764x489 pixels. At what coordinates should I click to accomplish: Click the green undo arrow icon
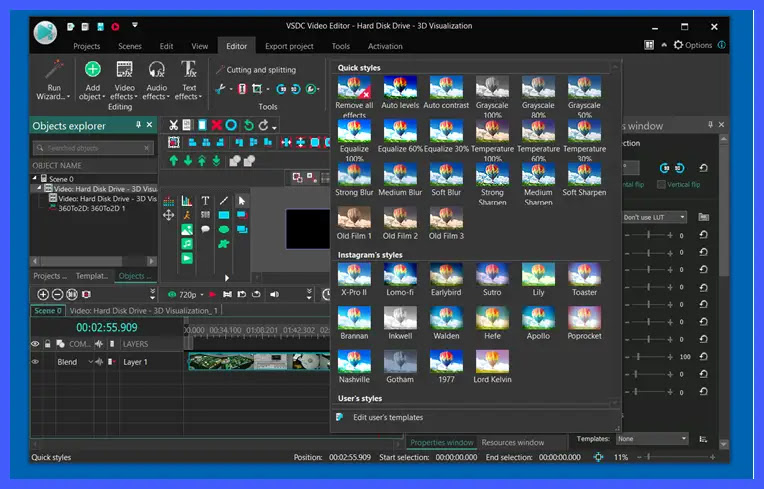click(x=248, y=125)
